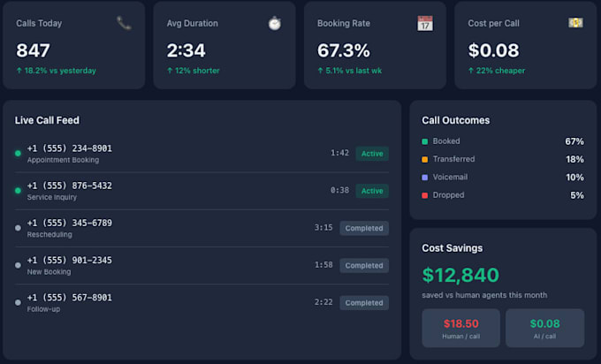Click the 12% shorter trend text
601x364 pixels.
coord(194,71)
